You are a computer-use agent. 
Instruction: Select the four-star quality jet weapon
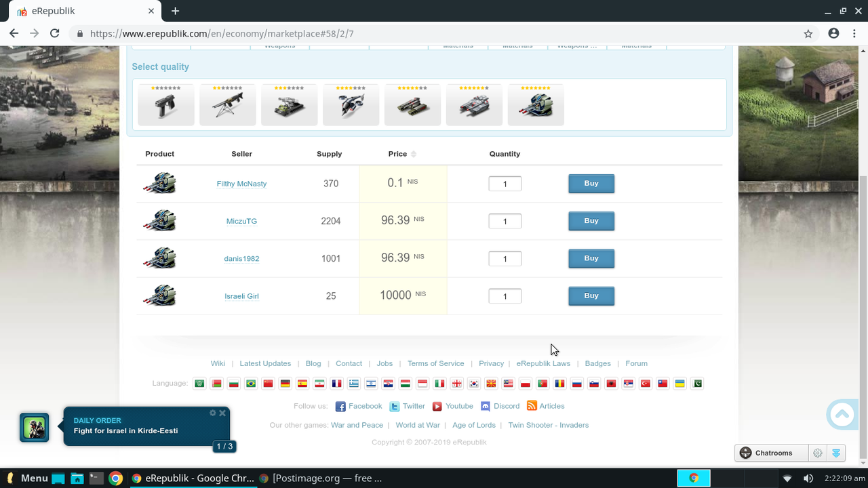[351, 105]
